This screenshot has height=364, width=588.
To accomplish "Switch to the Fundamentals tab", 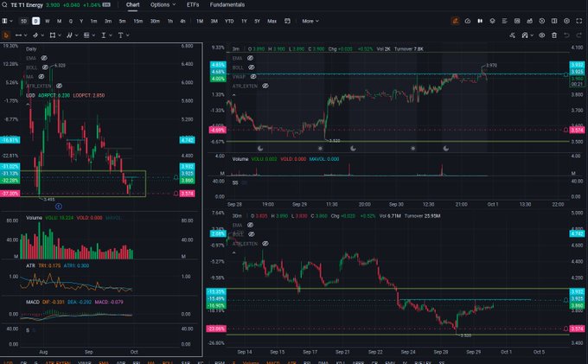I will 227,5.
